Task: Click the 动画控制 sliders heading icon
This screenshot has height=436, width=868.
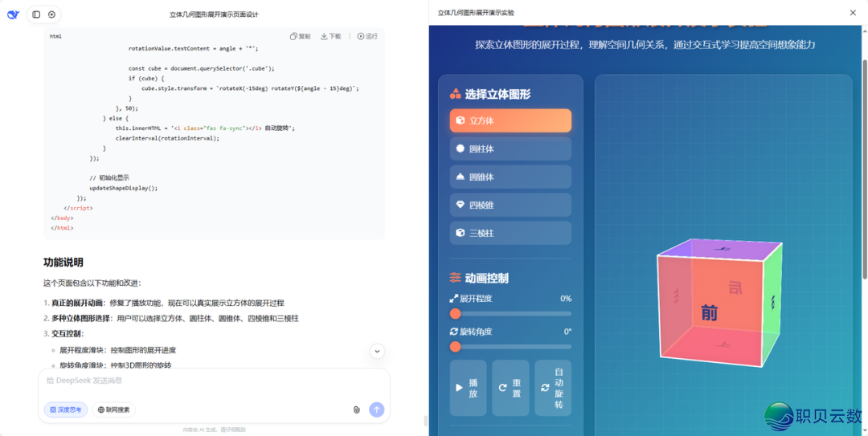Action: tap(455, 278)
